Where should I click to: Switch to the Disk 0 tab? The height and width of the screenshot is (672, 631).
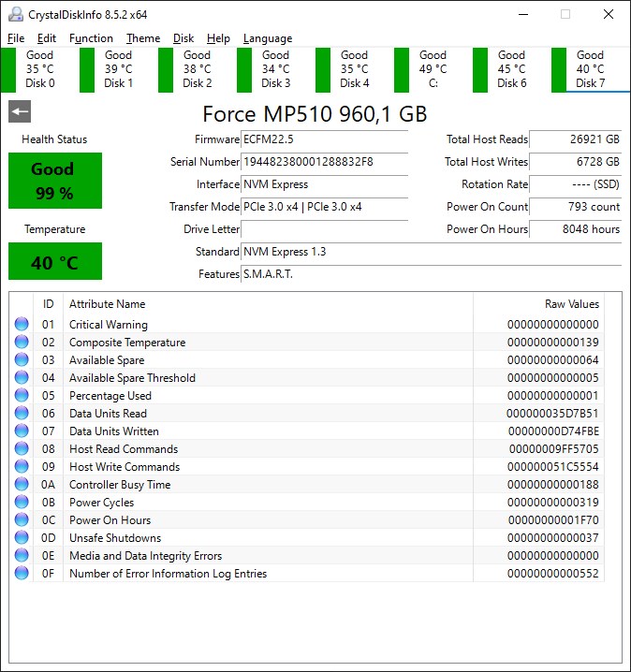[x=39, y=69]
